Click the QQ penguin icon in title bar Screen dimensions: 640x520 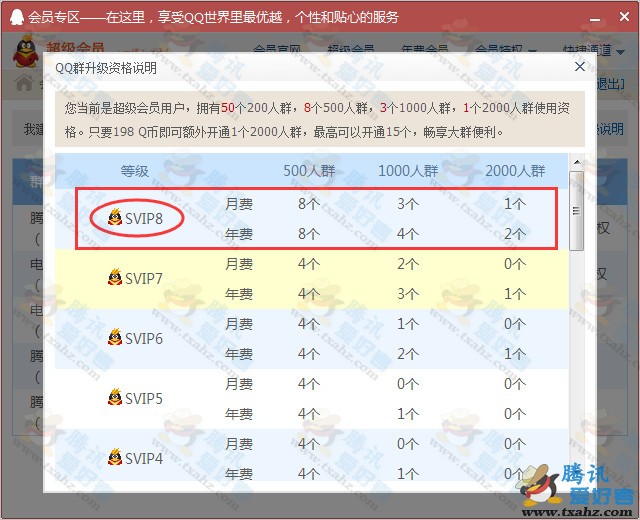coord(17,17)
